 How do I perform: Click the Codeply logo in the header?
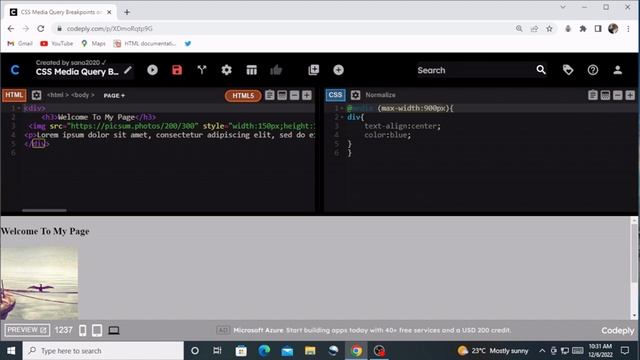[15, 70]
